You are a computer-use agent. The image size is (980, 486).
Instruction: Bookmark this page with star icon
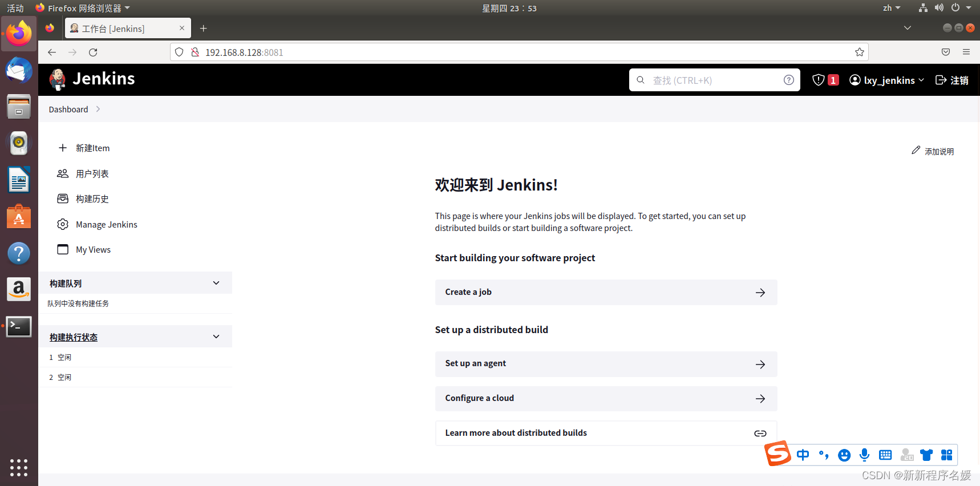860,52
